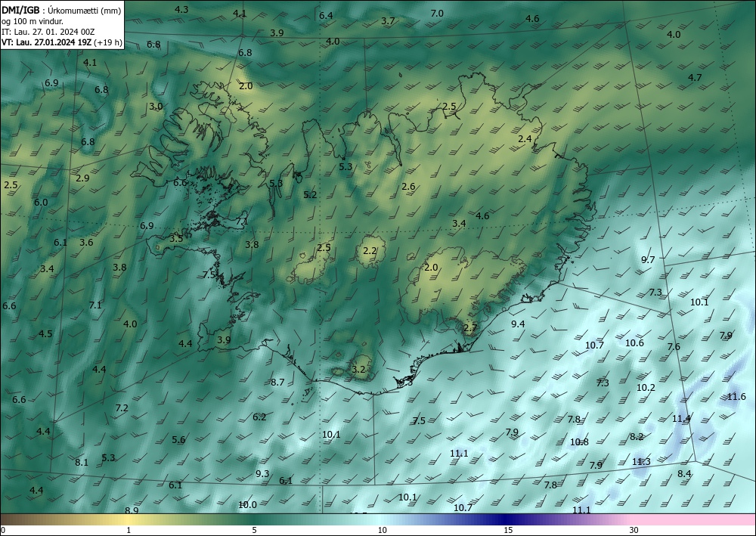Click the map value 6.4
The width and height of the screenshot is (756, 536).
[326, 15]
